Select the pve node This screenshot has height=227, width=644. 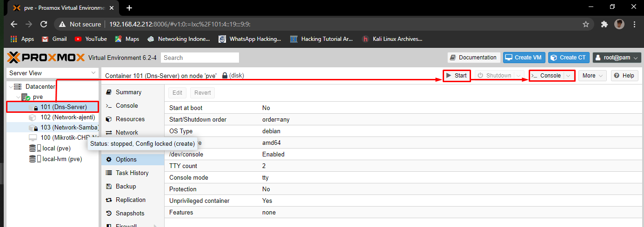(38, 97)
